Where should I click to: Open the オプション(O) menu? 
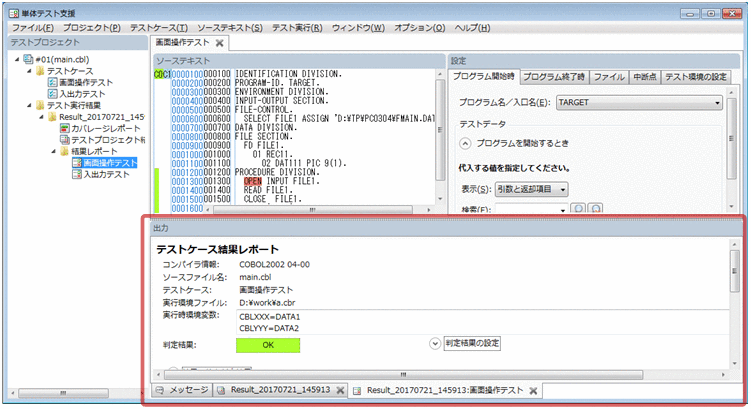pos(420,28)
